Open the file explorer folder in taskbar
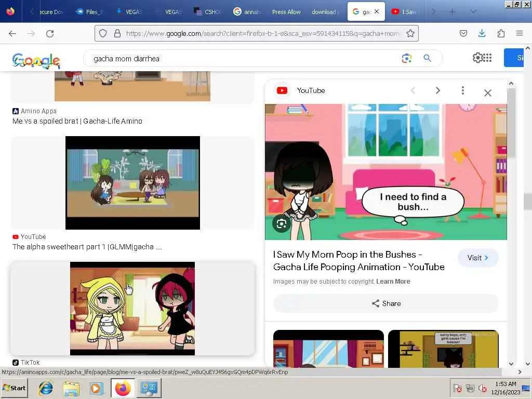This screenshot has width=532, height=399. [x=71, y=389]
